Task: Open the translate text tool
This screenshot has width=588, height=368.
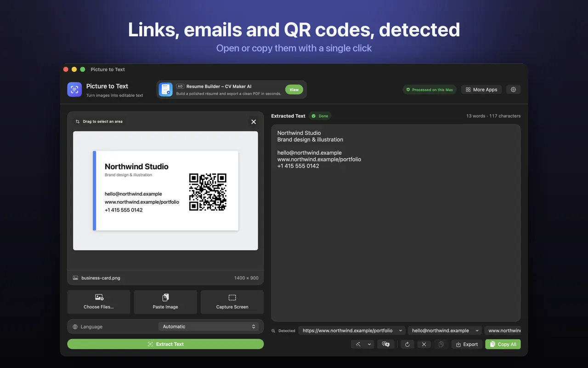Action: coord(386,344)
